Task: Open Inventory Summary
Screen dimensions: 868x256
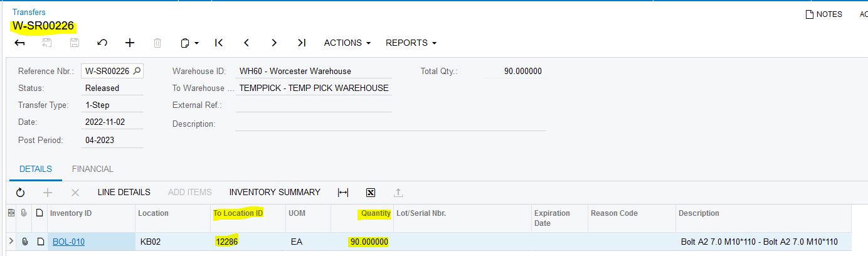Action: pos(275,192)
